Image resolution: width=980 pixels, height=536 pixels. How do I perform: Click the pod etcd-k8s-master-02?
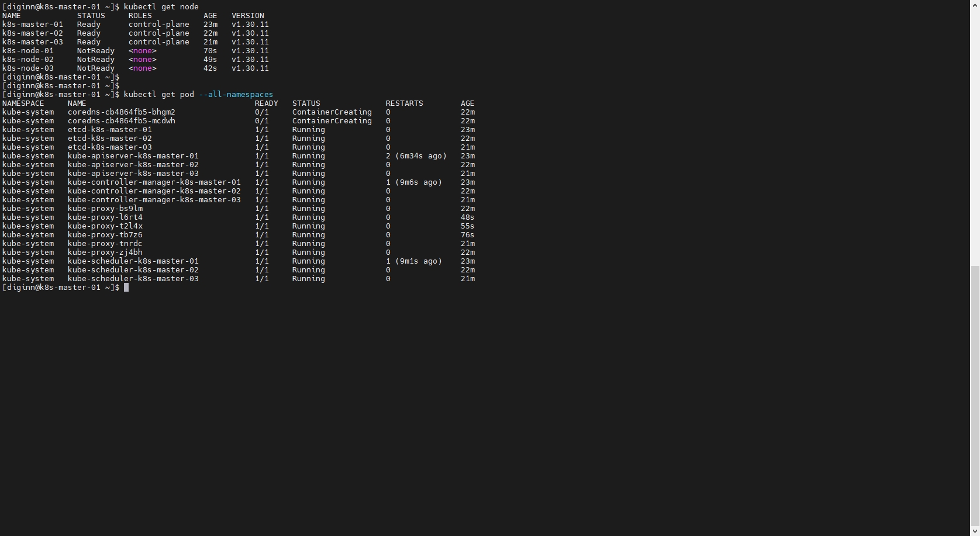pos(109,139)
